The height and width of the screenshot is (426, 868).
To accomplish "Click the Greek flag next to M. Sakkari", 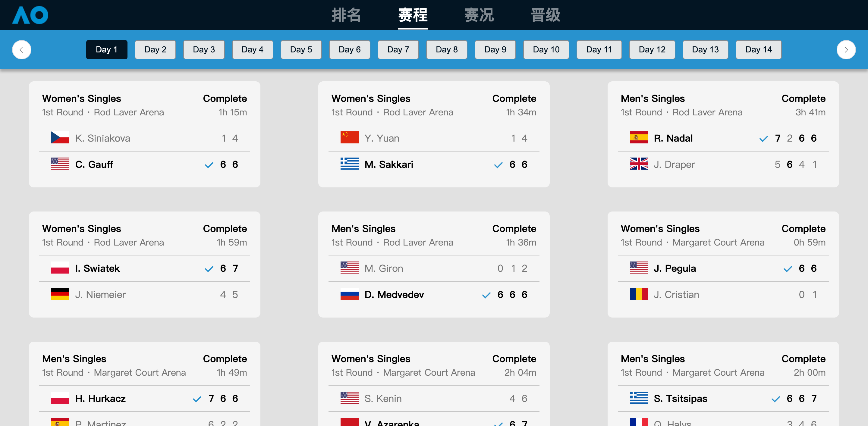I will point(349,164).
